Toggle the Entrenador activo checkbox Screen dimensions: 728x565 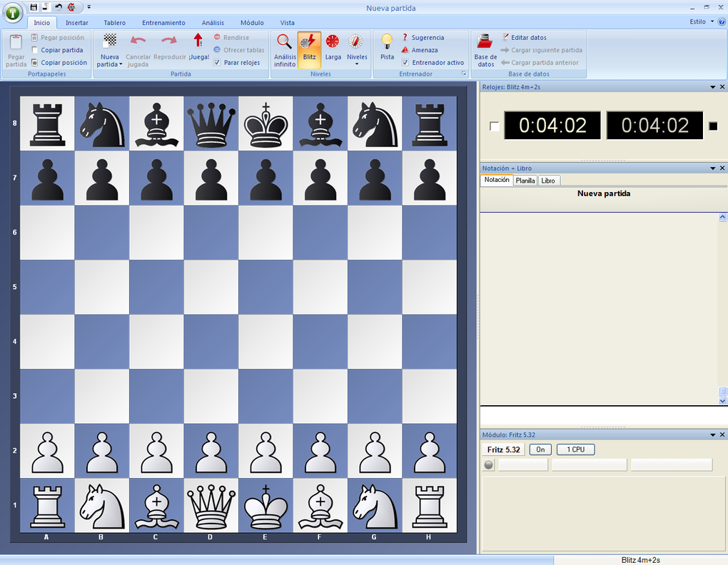(405, 62)
